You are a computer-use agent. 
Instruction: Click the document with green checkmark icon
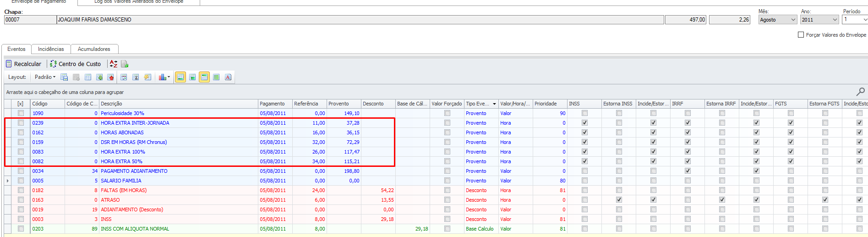pyautogui.click(x=125, y=64)
